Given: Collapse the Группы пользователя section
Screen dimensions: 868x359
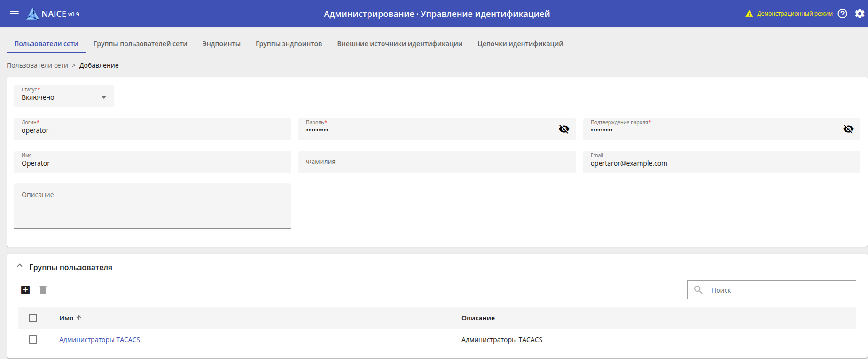Looking at the screenshot, I should tap(20, 266).
